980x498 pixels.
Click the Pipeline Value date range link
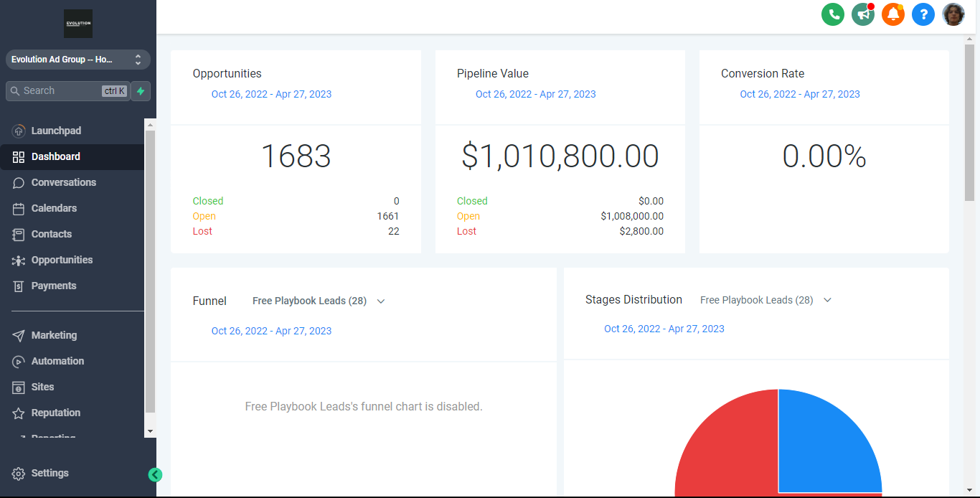click(535, 94)
